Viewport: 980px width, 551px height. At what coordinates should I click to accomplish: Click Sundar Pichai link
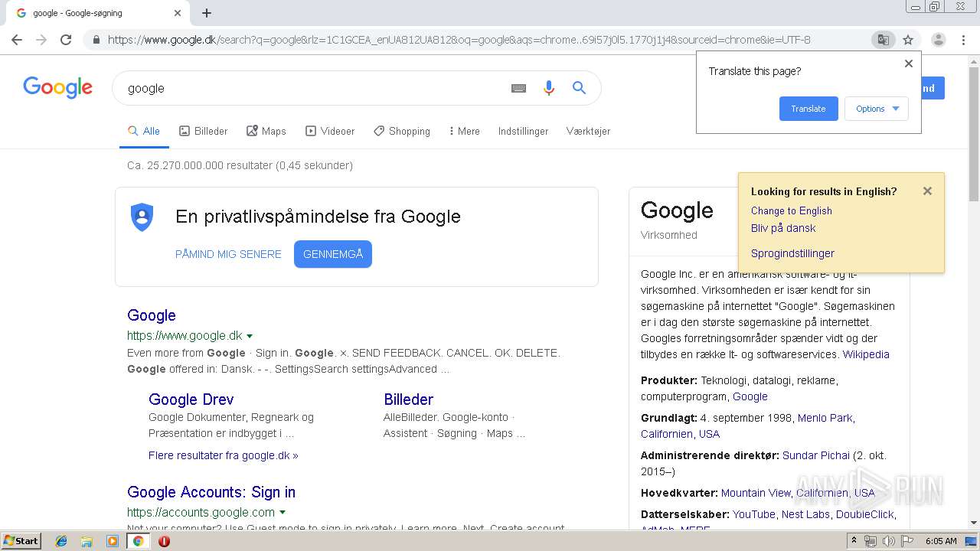point(816,455)
